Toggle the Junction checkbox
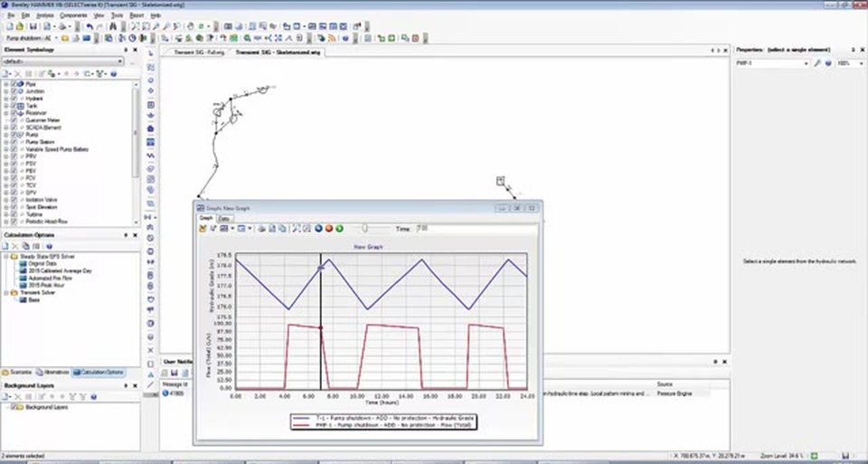The height and width of the screenshot is (464, 868). (14, 91)
